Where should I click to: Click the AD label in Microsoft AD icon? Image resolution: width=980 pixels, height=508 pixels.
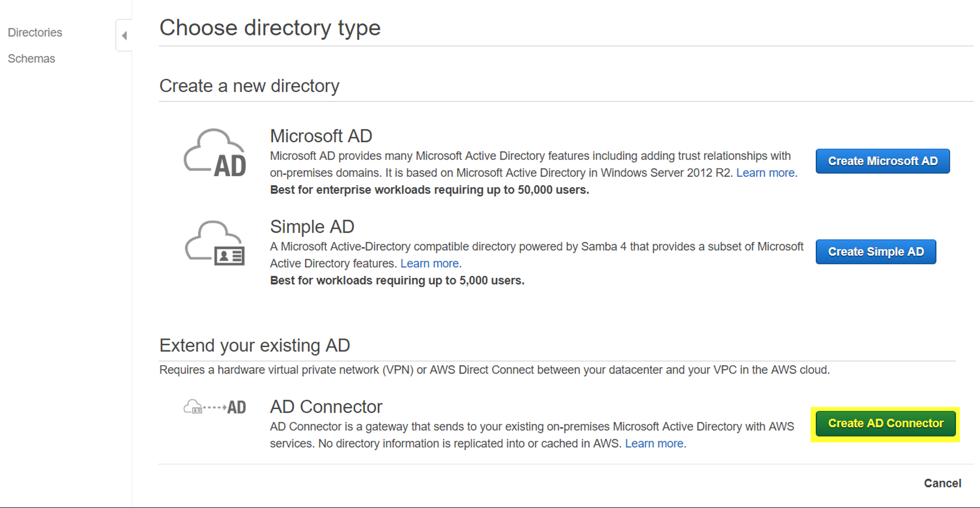point(230,166)
